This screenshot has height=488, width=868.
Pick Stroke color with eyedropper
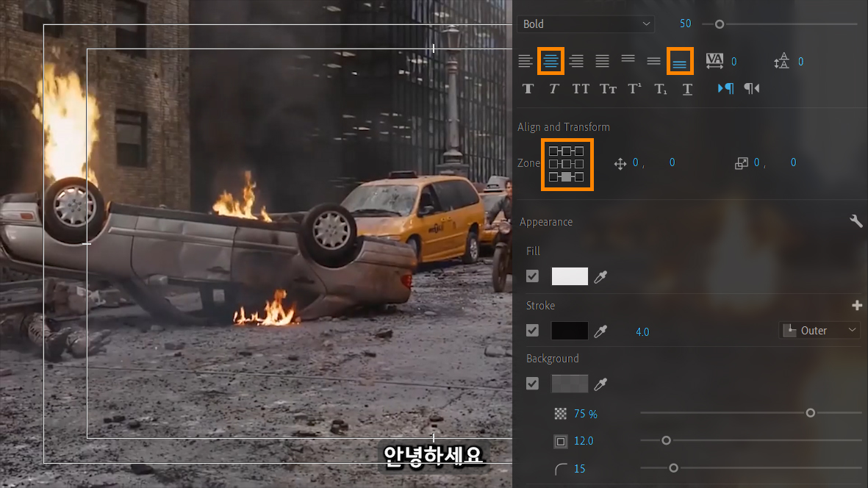click(600, 331)
